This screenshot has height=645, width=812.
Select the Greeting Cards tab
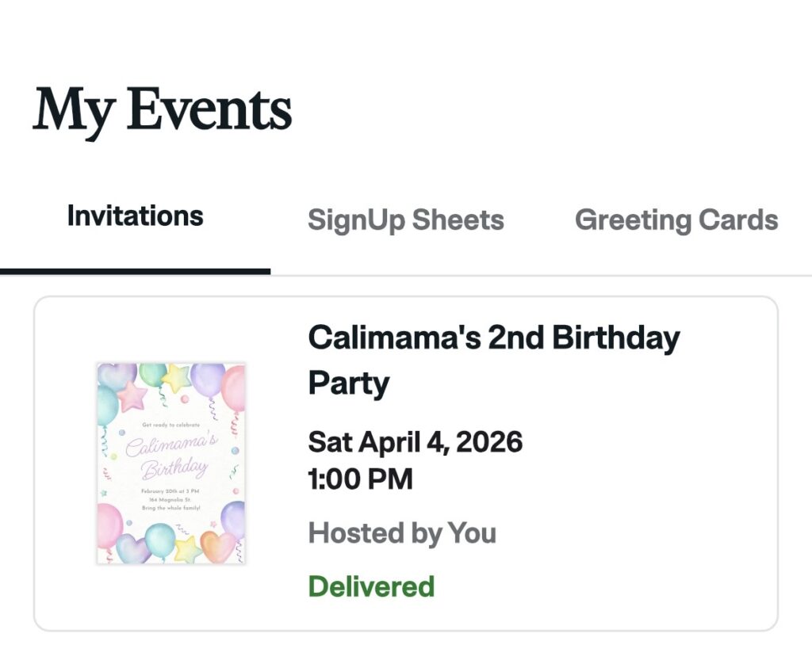(x=676, y=219)
